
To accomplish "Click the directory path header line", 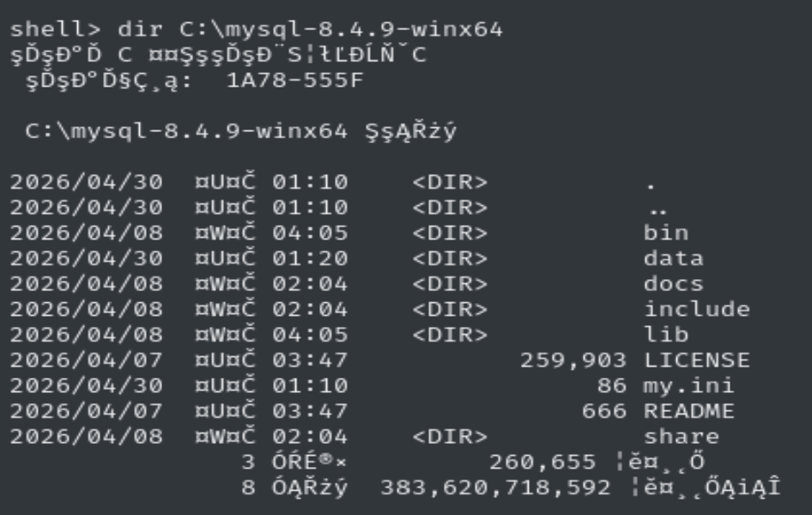I will pos(241,131).
